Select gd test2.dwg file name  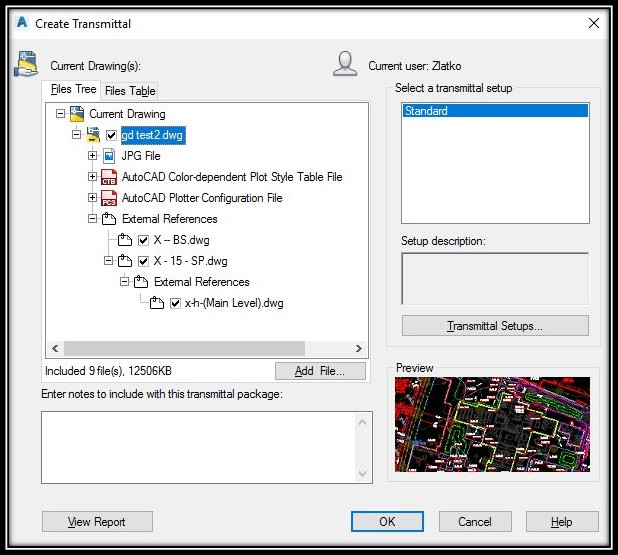(153, 135)
